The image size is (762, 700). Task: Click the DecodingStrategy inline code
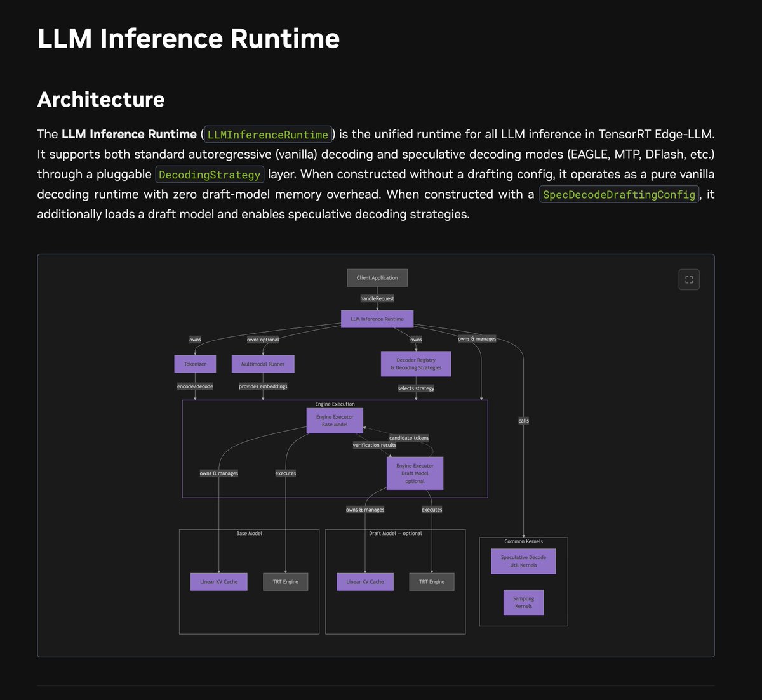click(x=210, y=175)
